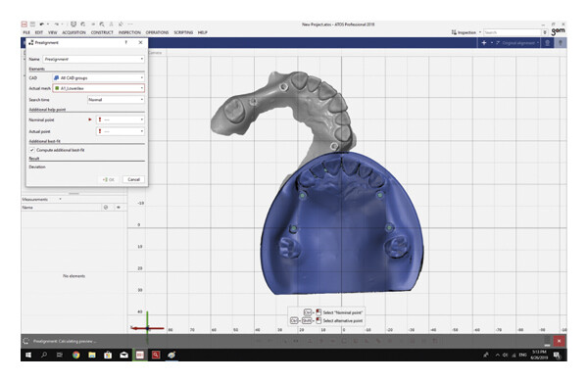Open Task View on the taskbar
588x382 pixels.
[60, 355]
